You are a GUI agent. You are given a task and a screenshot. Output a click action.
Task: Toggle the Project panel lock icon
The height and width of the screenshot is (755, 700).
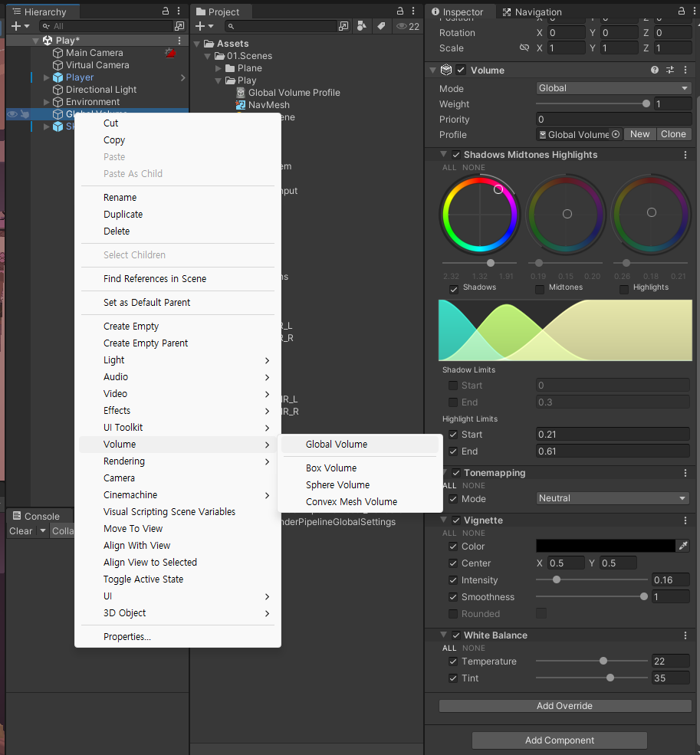[x=400, y=11]
